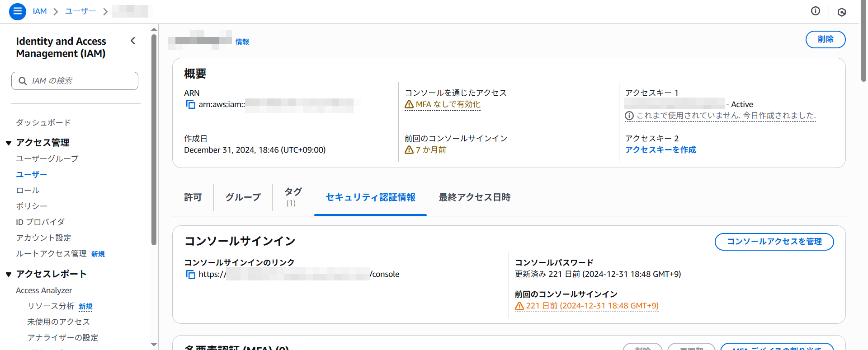The width and height of the screenshot is (868, 350).
Task: Click the sidebar scroll down arrow
Action: pyautogui.click(x=154, y=345)
